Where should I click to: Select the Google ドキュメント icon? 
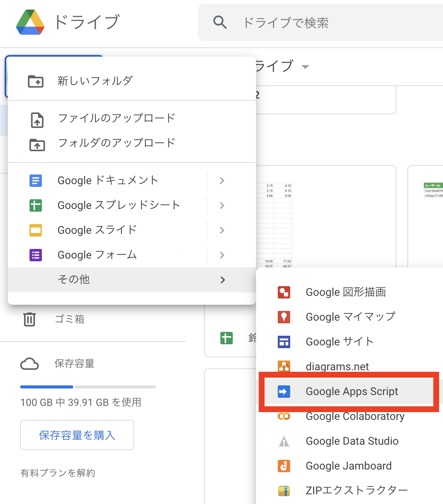click(35, 180)
